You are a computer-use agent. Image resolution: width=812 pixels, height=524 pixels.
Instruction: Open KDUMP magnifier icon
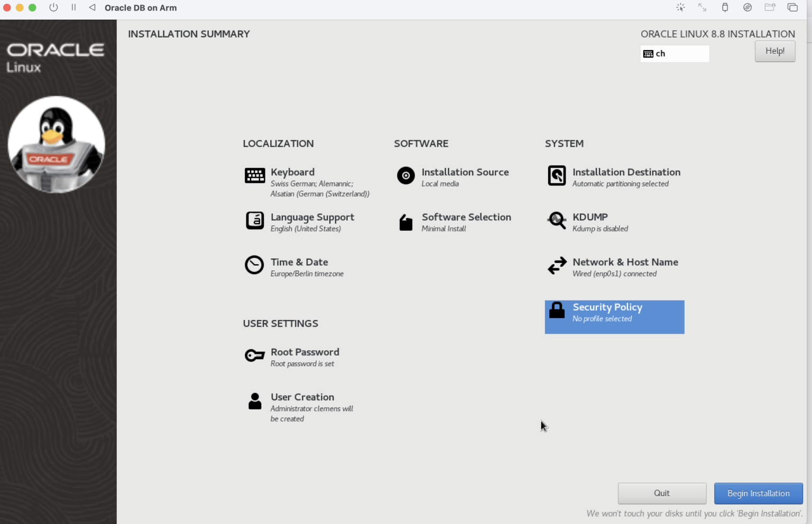(557, 220)
